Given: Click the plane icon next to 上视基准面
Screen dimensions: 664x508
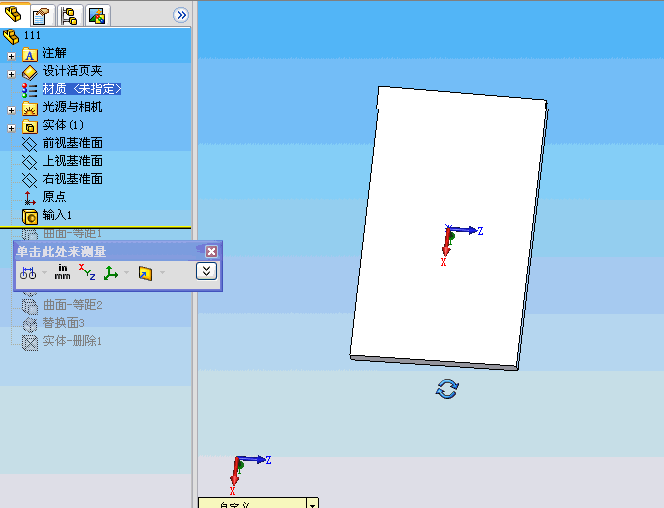Looking at the screenshot, I should (x=30, y=162).
